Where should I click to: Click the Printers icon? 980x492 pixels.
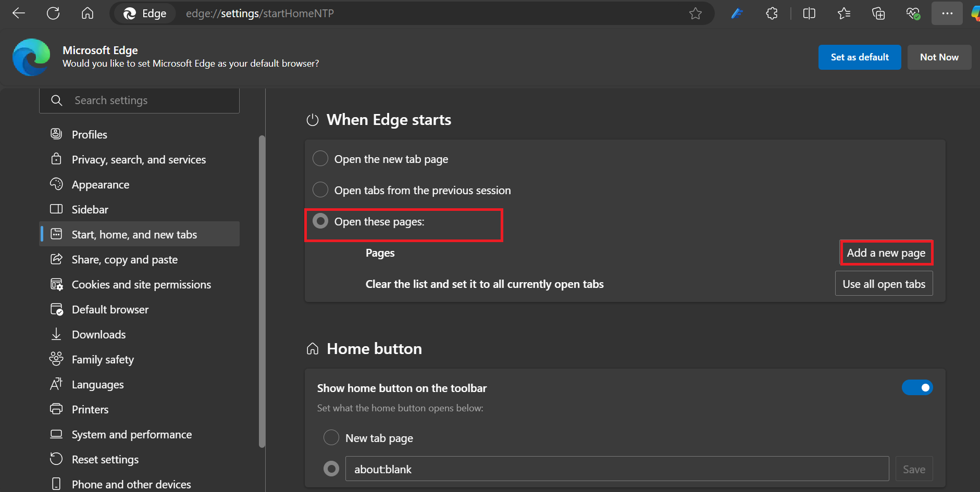(56, 409)
